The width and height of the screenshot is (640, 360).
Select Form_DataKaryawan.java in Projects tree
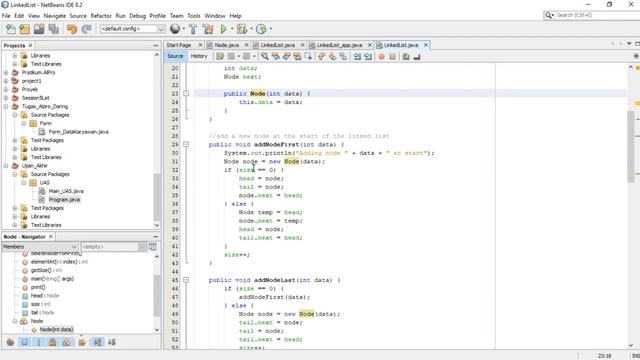coord(78,132)
